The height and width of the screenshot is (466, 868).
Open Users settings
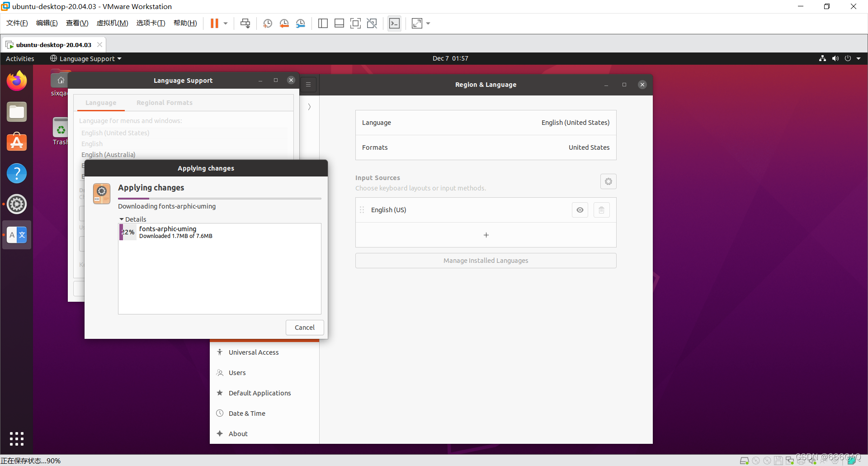pyautogui.click(x=264, y=373)
